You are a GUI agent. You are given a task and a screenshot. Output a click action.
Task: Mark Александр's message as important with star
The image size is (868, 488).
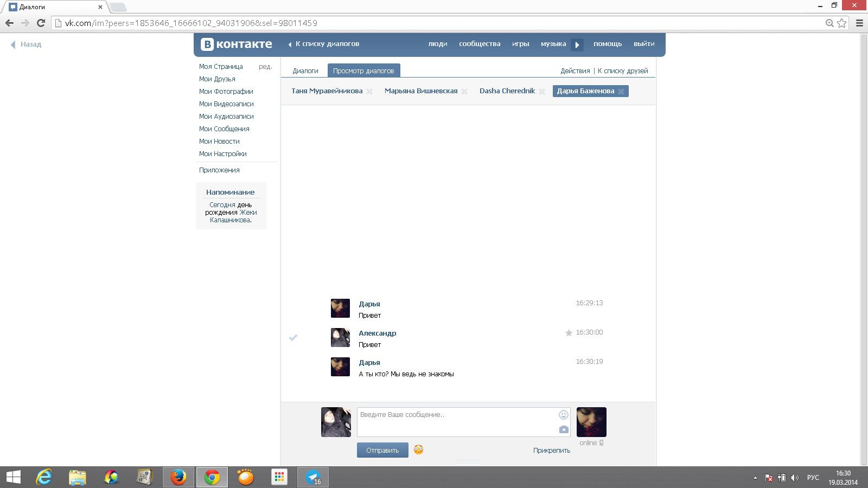click(x=569, y=333)
